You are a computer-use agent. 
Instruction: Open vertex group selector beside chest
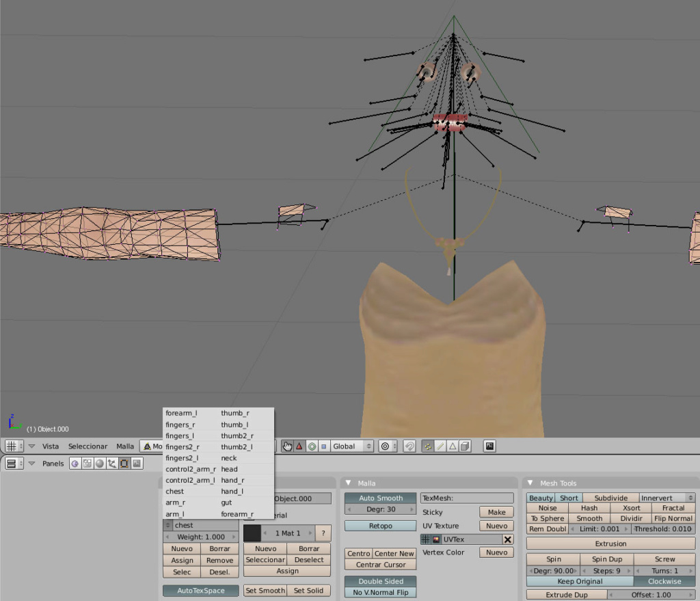tap(168, 525)
